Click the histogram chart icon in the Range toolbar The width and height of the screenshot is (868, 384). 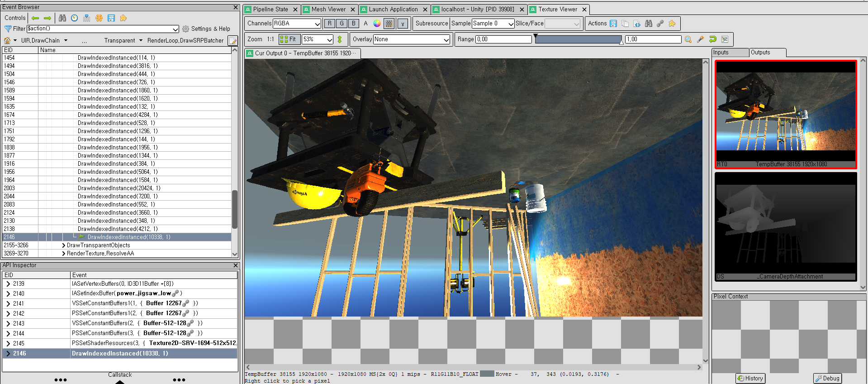(725, 39)
